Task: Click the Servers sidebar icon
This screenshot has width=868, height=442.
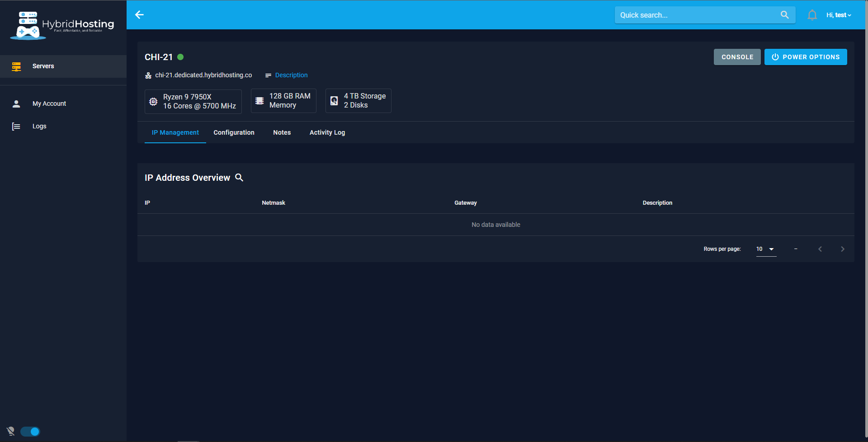Action: coord(16,66)
